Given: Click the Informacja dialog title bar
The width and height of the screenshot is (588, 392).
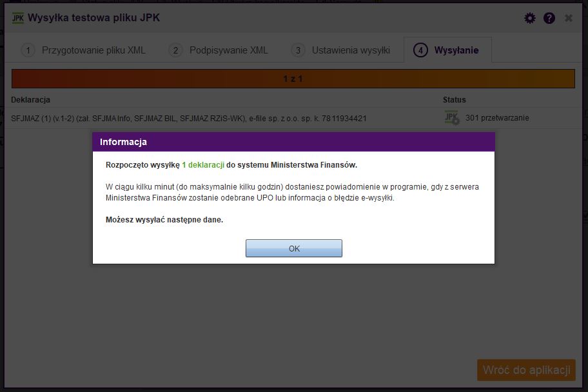Looking at the screenshot, I should click(293, 142).
